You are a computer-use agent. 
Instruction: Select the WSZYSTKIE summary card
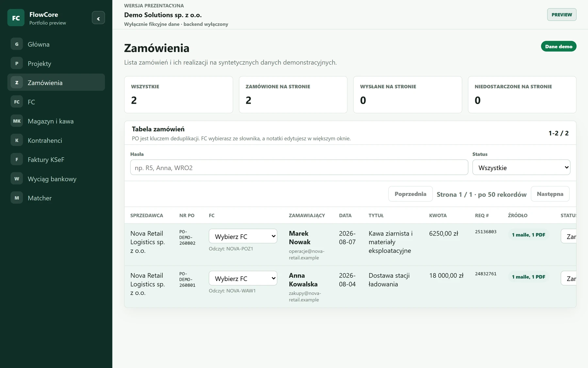[x=178, y=95]
